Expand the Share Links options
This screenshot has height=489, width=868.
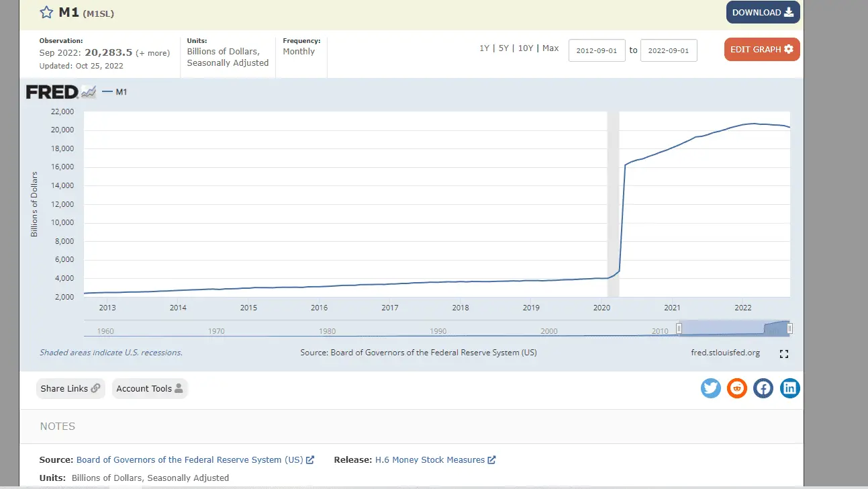coord(70,388)
